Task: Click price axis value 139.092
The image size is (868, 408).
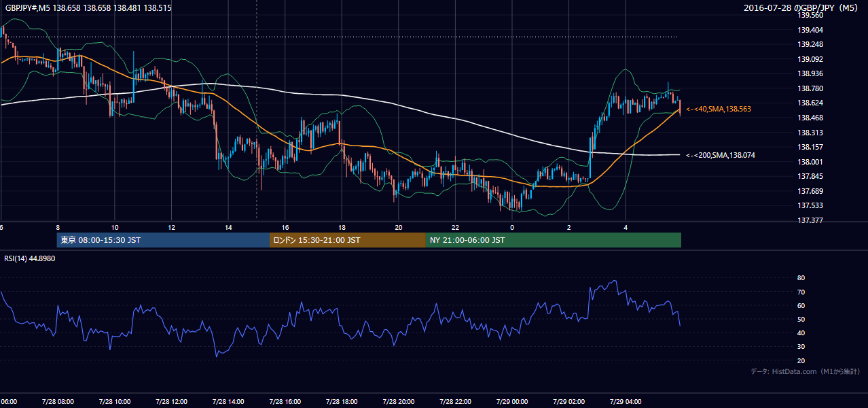Action: pos(810,59)
